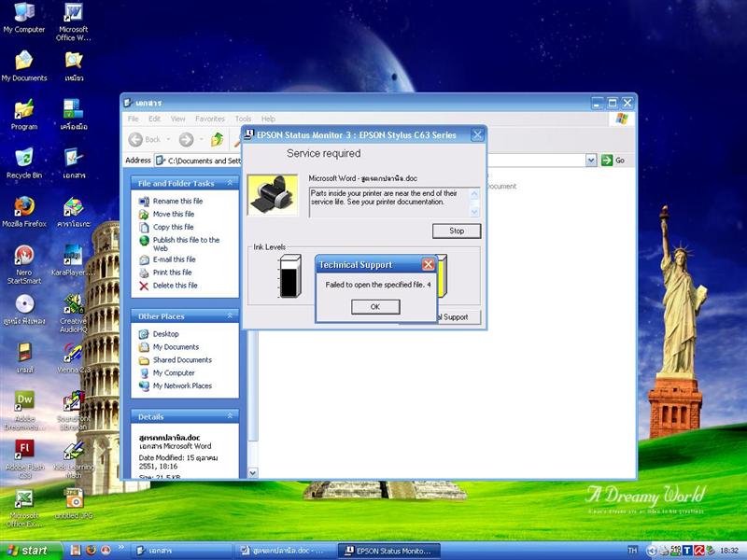Image resolution: width=747 pixels, height=560 pixels.
Task: Select the Mozilla Firefox desktop icon
Action: [x=24, y=212]
